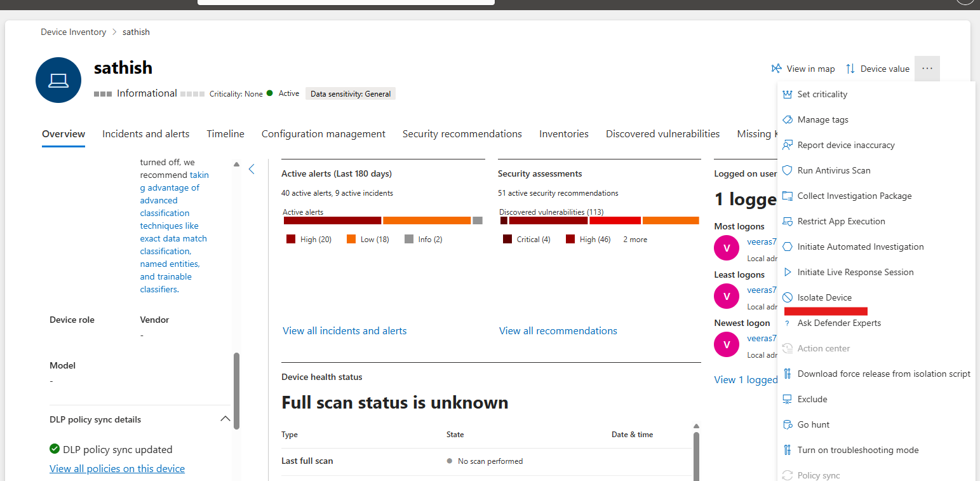
Task: Open the Inventories tab
Action: point(564,134)
